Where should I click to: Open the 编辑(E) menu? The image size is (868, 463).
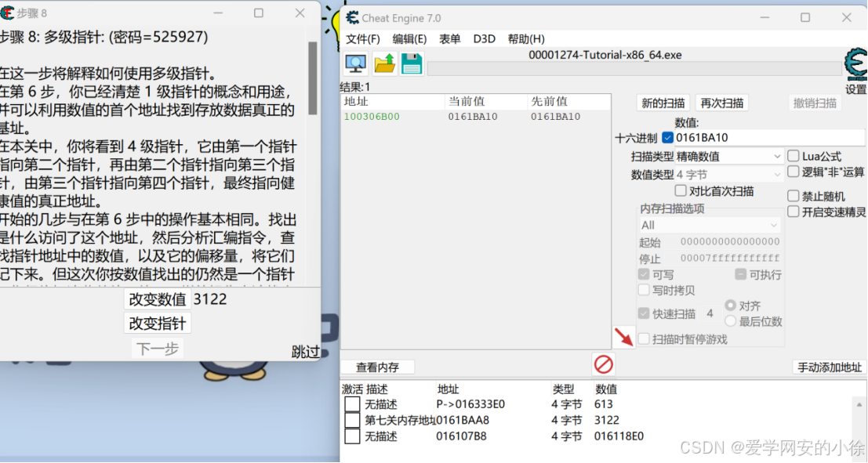409,38
